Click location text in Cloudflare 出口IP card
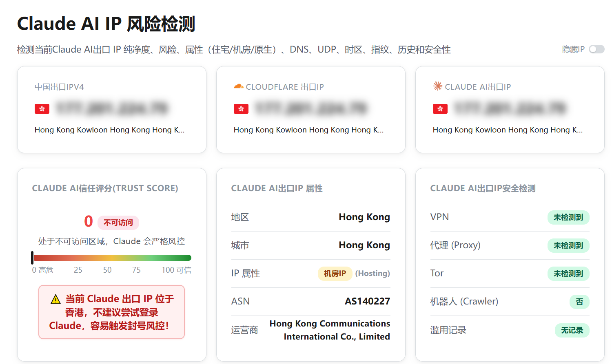Viewport: 612px width, 364px height. 309,130
